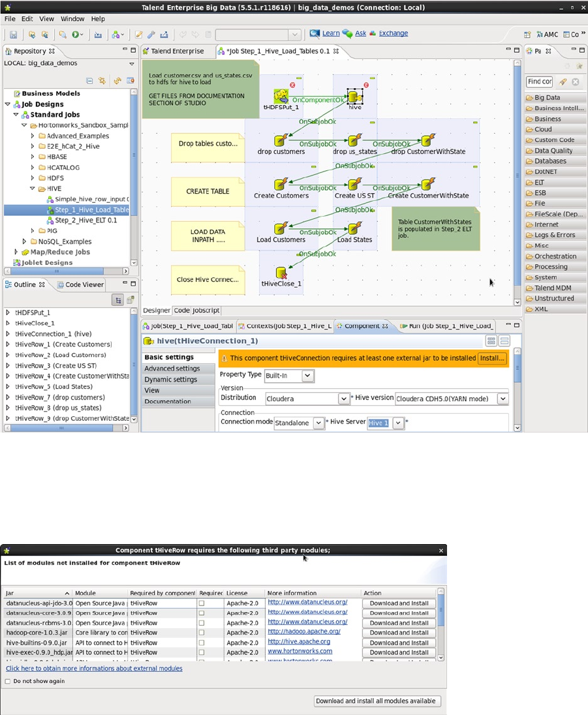
Task: Select the drop CustomerWithState component
Action: point(428,140)
